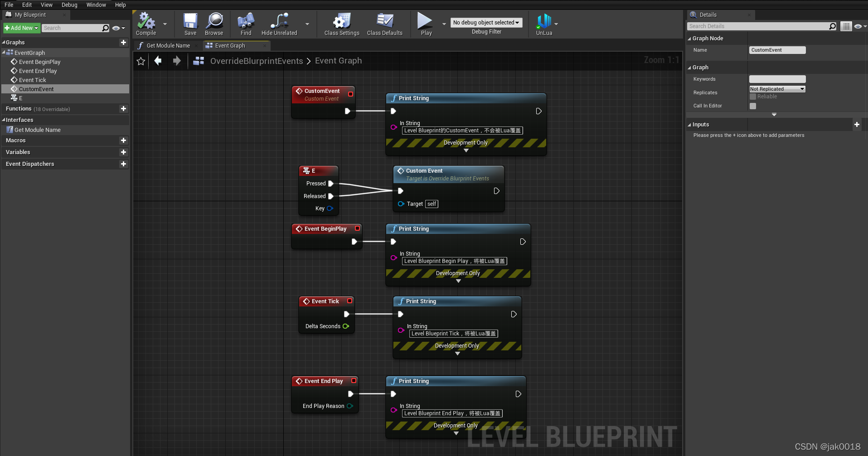Open debug object selection dropdown

[x=486, y=23]
